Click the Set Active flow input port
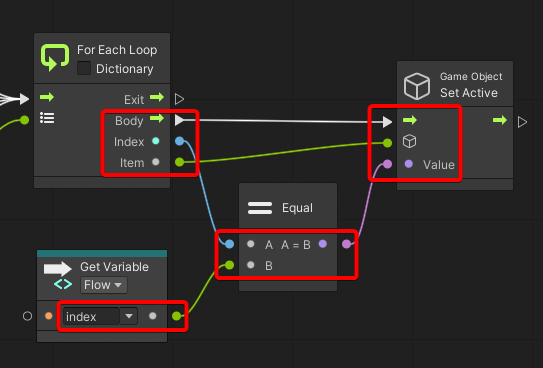543x368 pixels. click(388, 122)
